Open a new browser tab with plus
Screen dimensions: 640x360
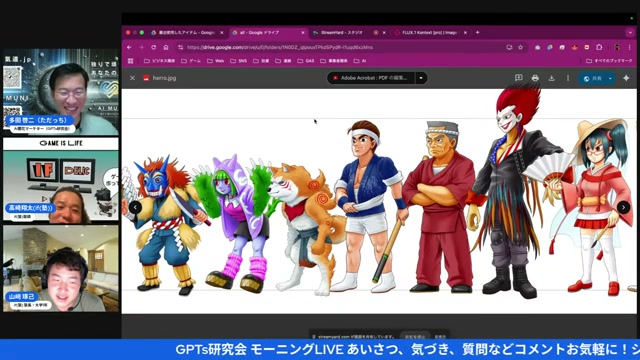(477, 32)
